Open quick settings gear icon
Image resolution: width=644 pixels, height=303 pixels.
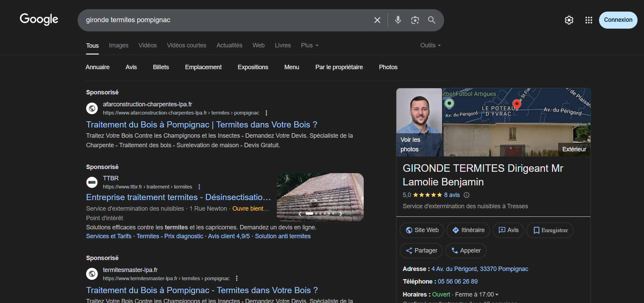[x=569, y=20]
